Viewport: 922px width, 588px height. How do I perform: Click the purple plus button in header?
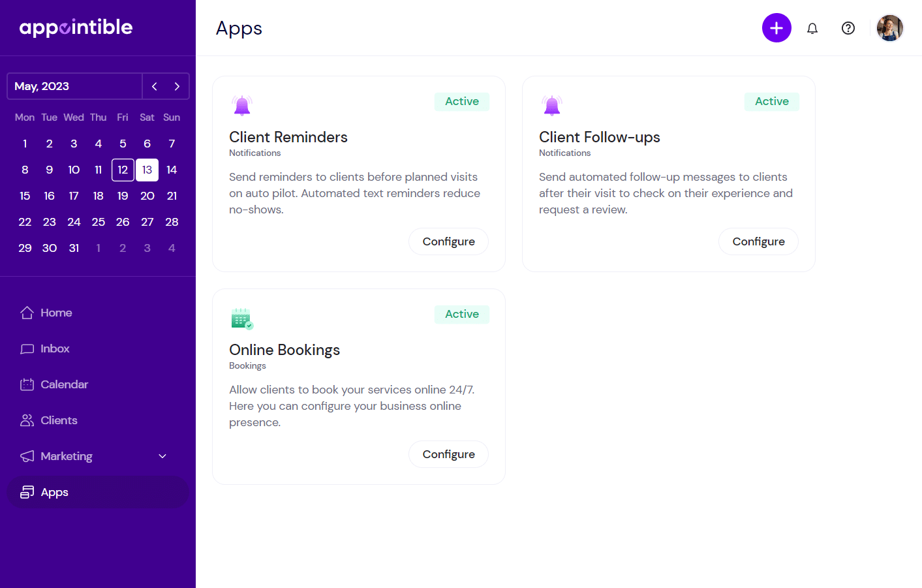(776, 27)
